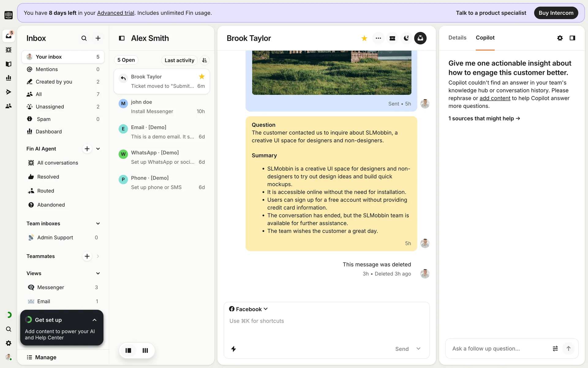Screen dimensions: 588x368
Task: Open the add content link
Action: [x=495, y=98]
